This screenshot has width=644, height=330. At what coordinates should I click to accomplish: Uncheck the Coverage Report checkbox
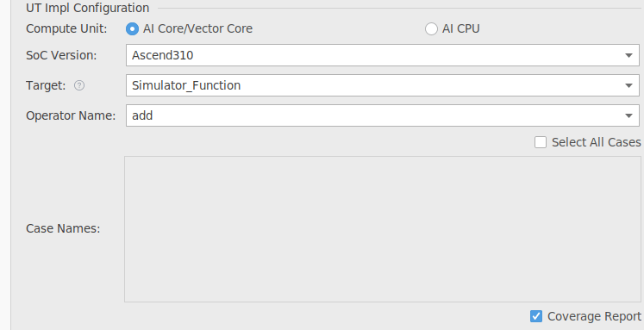[x=536, y=316]
